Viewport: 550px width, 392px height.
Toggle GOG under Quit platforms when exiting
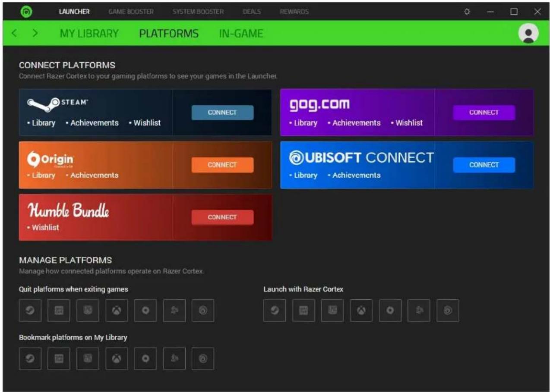(59, 310)
